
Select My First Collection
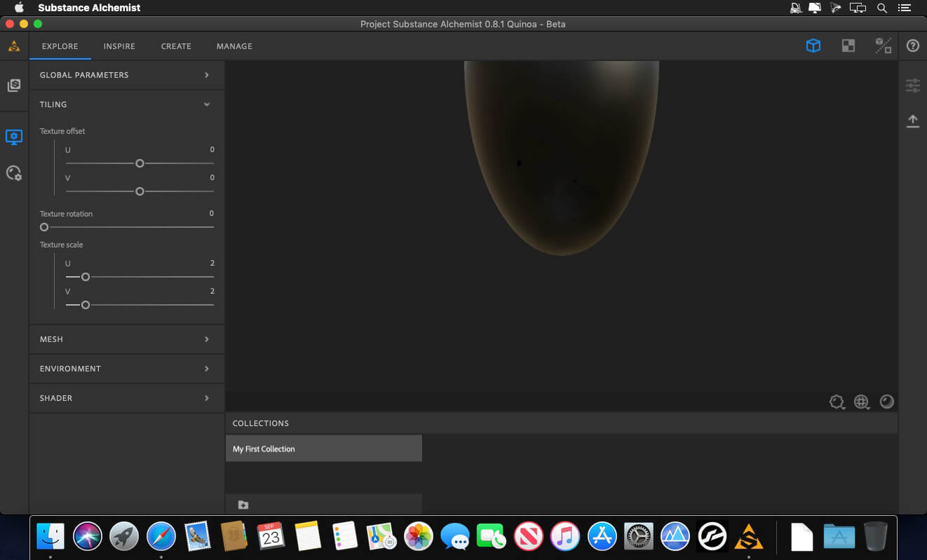point(323,448)
